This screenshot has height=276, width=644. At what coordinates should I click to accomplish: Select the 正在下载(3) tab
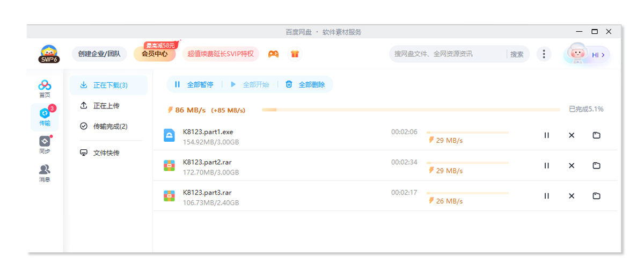109,85
